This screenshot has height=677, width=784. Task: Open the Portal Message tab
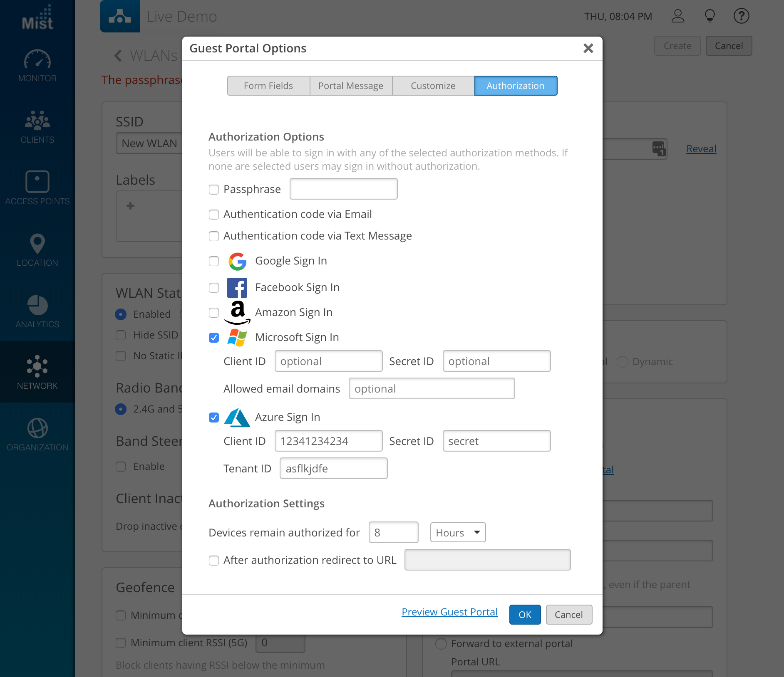pyautogui.click(x=351, y=86)
